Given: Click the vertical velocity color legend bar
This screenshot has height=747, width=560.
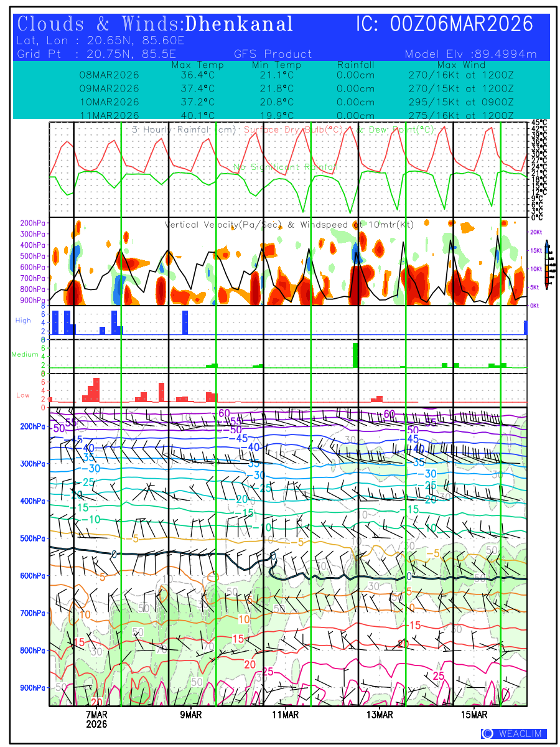Looking at the screenshot, I should (x=546, y=265).
